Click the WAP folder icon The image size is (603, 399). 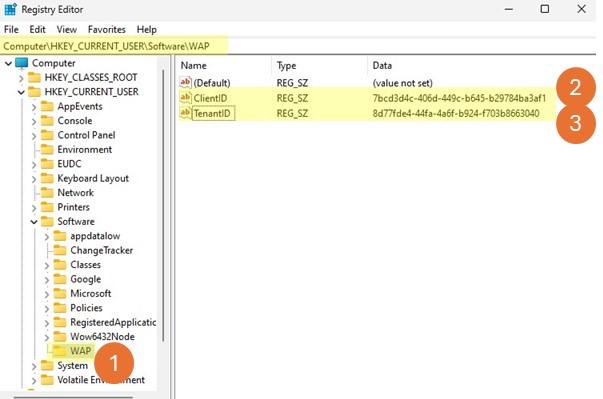point(60,351)
